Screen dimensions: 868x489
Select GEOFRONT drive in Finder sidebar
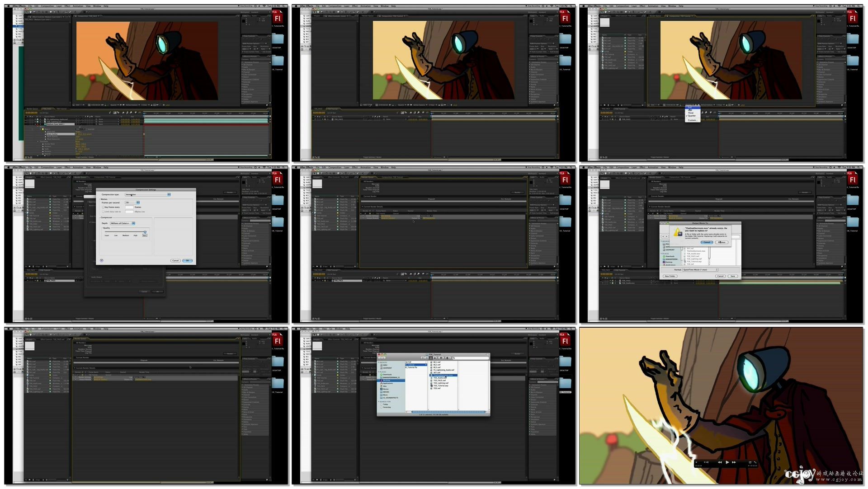click(x=387, y=368)
